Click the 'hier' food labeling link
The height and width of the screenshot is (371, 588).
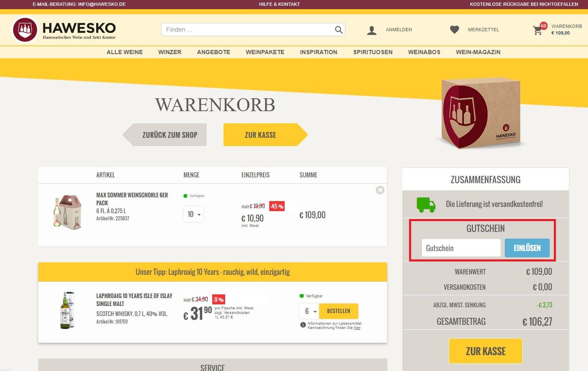click(357, 328)
